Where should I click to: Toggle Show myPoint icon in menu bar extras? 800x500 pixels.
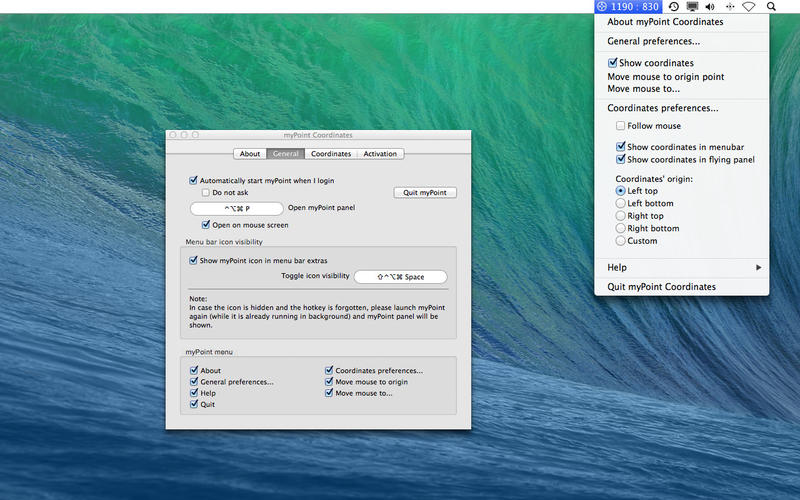pos(193,260)
